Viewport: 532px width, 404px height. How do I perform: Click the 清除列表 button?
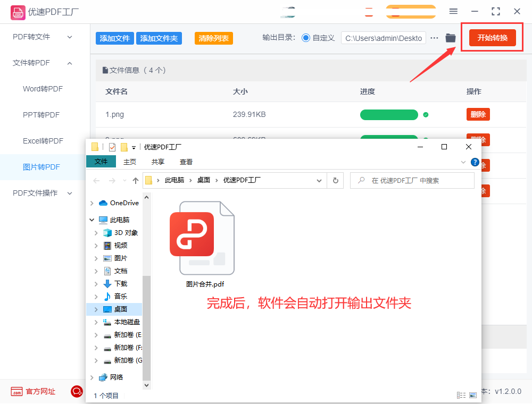214,38
